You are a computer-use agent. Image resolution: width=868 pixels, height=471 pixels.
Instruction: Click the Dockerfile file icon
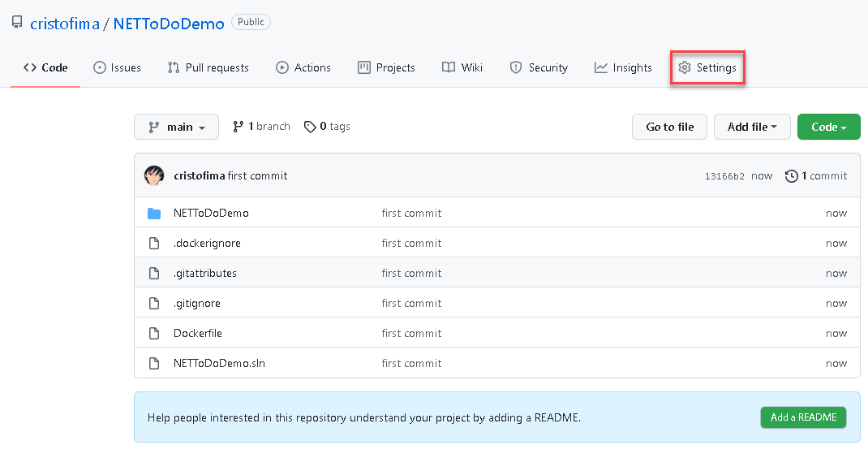tap(154, 333)
